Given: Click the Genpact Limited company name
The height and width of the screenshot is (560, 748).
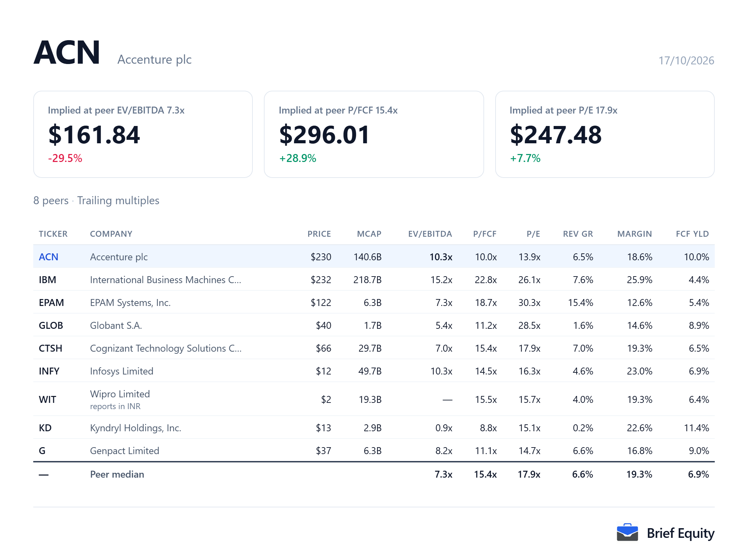Looking at the screenshot, I should click(x=125, y=451).
